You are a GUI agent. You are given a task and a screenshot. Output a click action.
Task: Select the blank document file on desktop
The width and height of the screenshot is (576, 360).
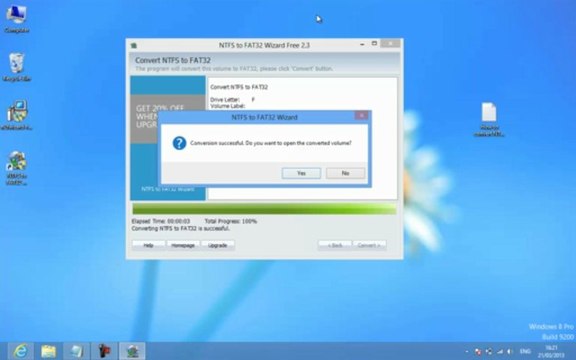click(x=489, y=119)
